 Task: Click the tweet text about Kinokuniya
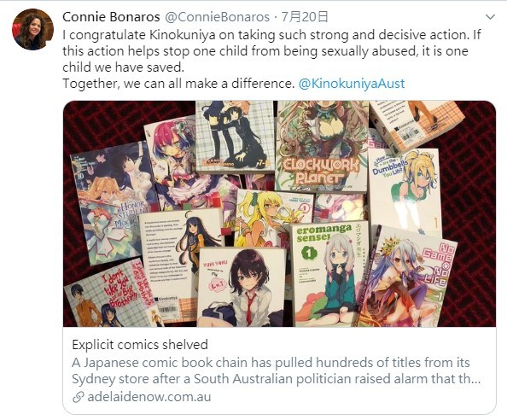(271, 59)
